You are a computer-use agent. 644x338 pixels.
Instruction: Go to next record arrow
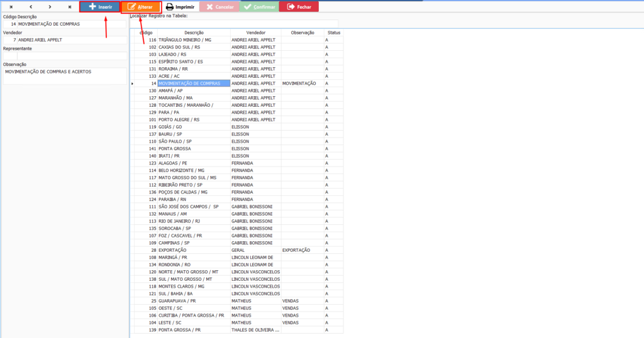tap(50, 6)
